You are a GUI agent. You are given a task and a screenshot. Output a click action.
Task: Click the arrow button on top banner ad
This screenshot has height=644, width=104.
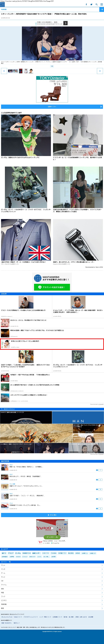coord(65,23)
